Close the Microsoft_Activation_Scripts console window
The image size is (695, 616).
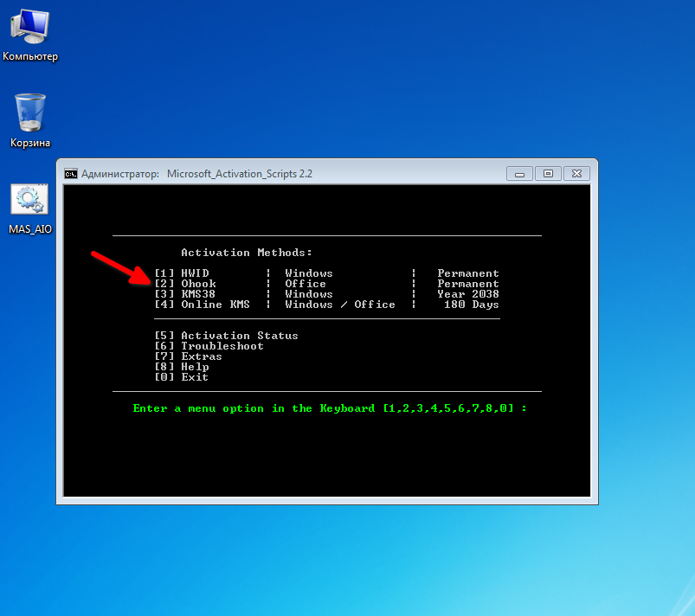pyautogui.click(x=577, y=173)
